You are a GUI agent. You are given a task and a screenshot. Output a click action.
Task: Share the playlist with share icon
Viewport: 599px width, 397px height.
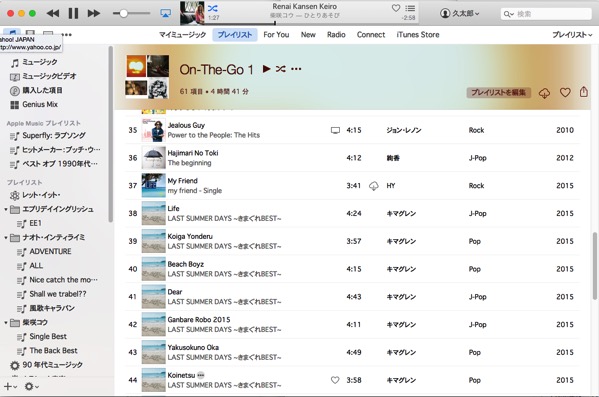tap(583, 92)
